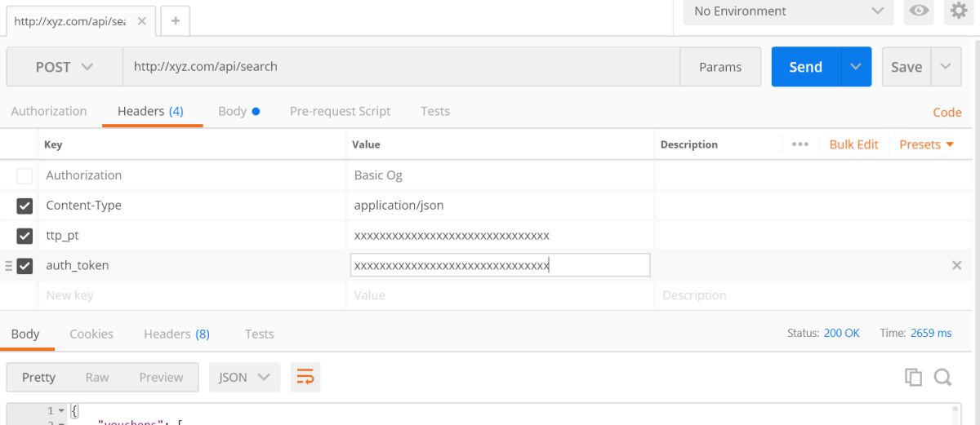Search within the response body
This screenshot has height=425, width=980.
(942, 377)
